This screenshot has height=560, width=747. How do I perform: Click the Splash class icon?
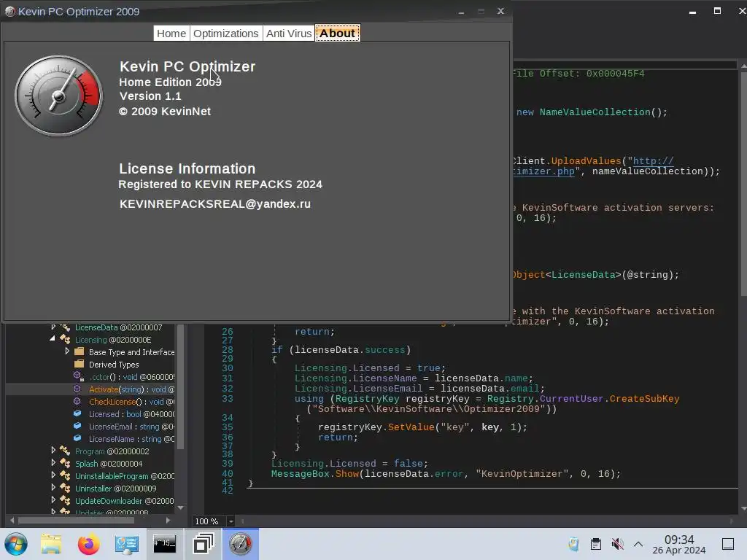tap(65, 463)
